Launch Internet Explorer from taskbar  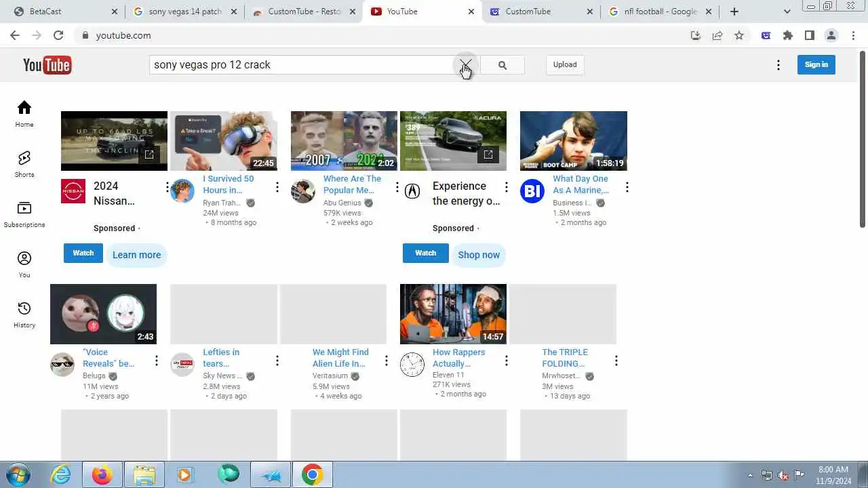[x=61, y=474]
